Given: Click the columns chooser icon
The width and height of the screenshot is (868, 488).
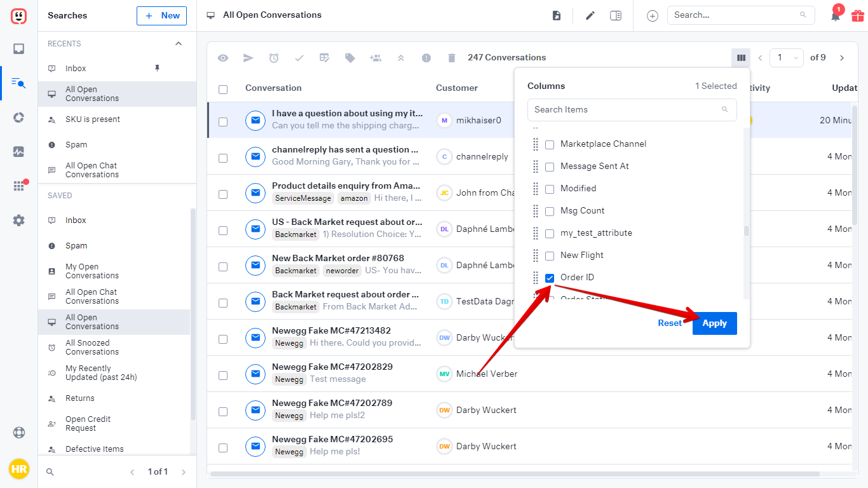Looking at the screenshot, I should 741,58.
